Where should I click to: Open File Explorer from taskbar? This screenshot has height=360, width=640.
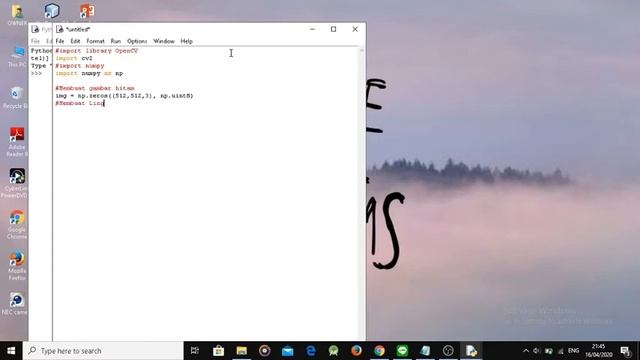[x=242, y=351]
